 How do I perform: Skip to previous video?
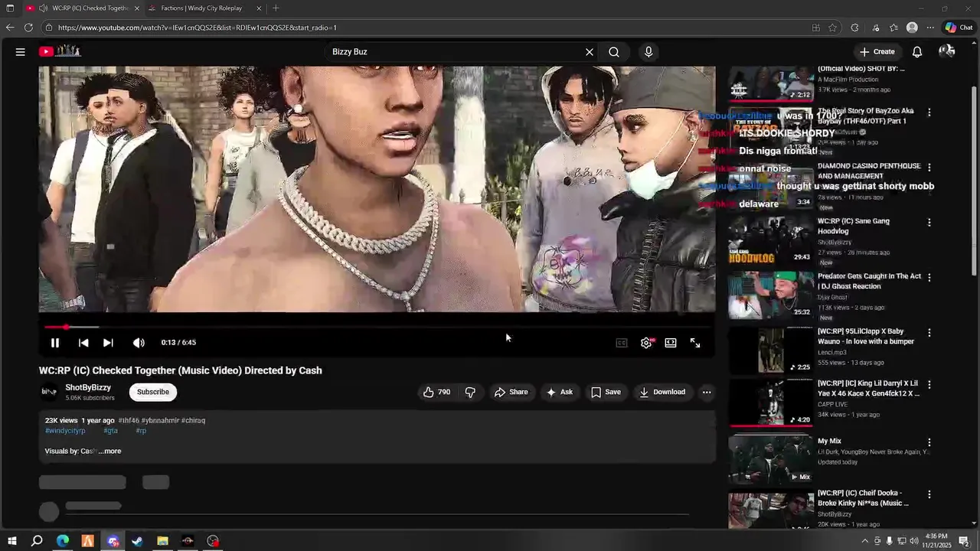point(83,343)
